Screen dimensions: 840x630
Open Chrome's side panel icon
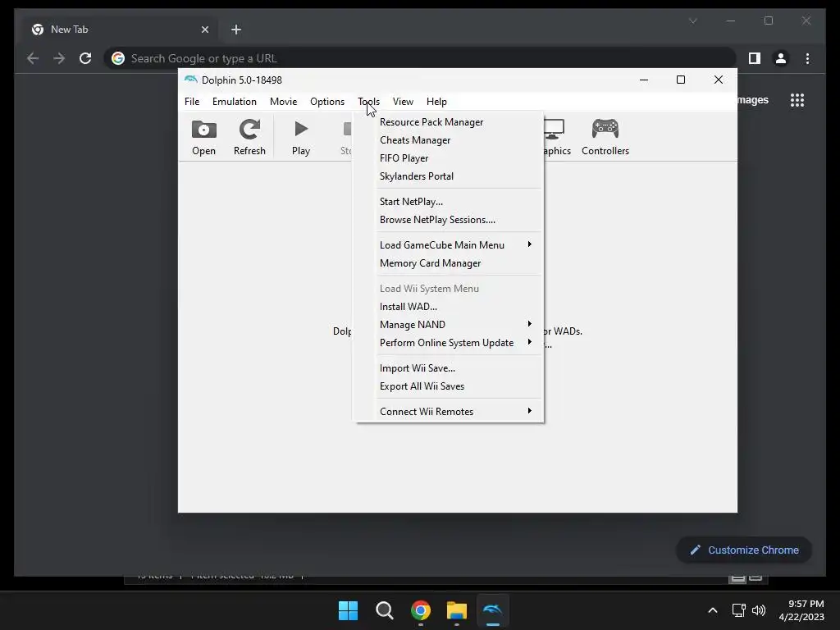coord(755,58)
